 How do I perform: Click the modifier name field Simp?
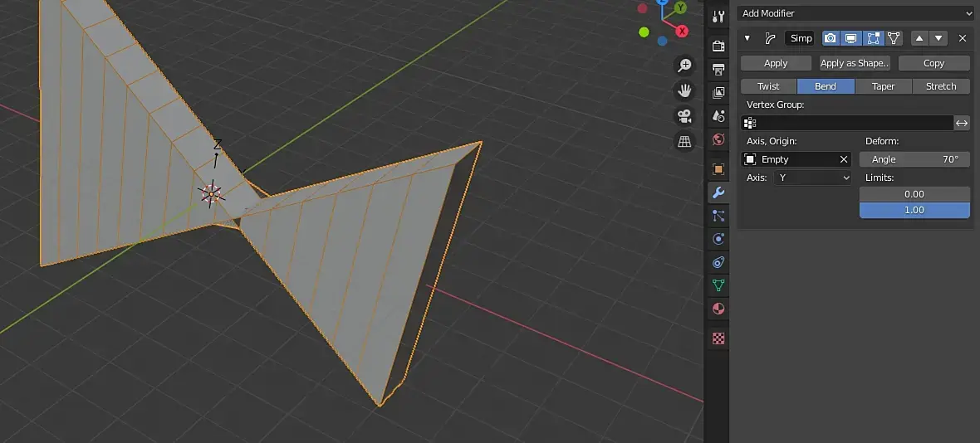(801, 38)
